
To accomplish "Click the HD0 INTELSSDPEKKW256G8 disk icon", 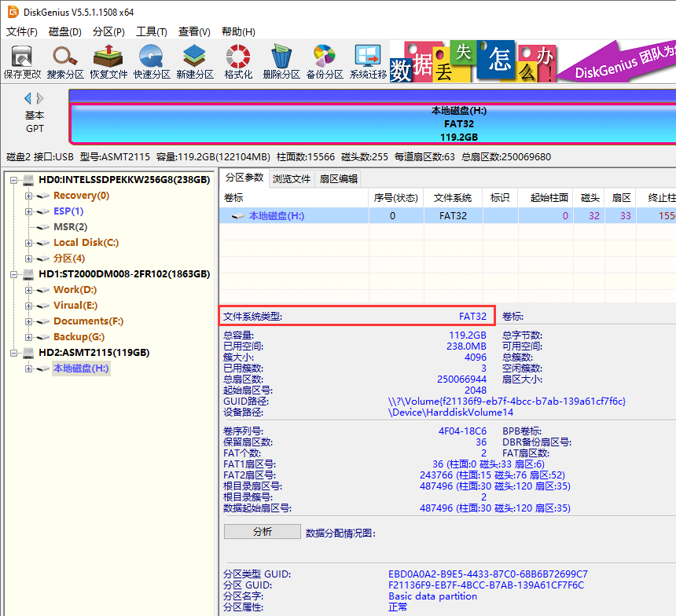I will click(28, 180).
